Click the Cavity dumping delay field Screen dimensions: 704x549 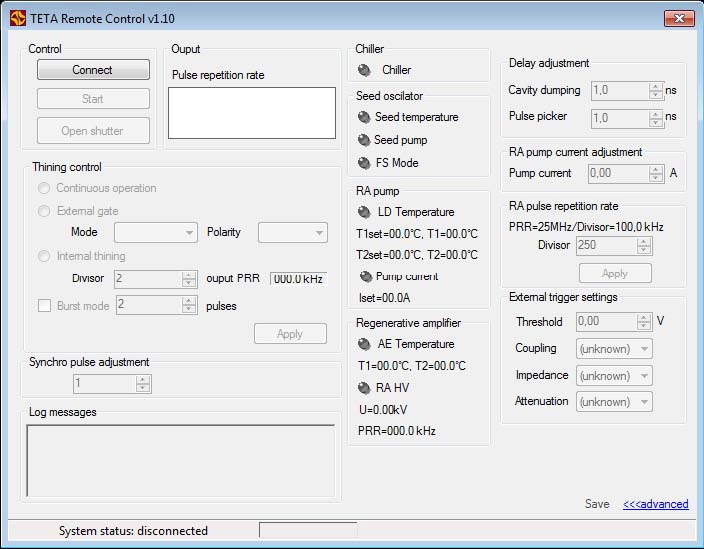[620, 90]
